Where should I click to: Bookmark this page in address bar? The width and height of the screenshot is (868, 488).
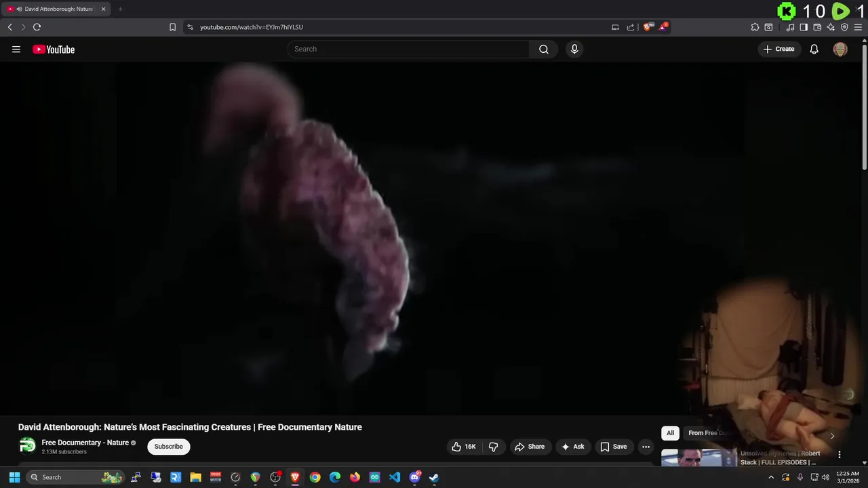172,27
